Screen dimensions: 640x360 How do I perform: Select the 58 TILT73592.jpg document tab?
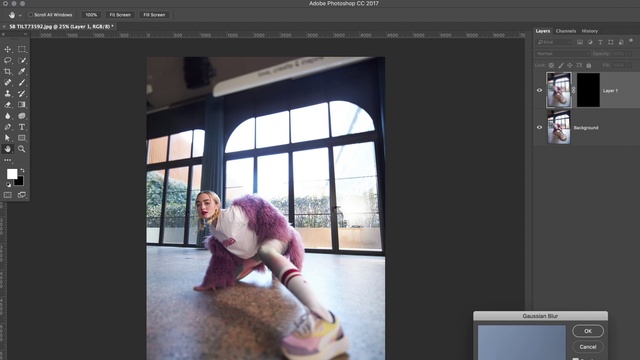click(60, 27)
